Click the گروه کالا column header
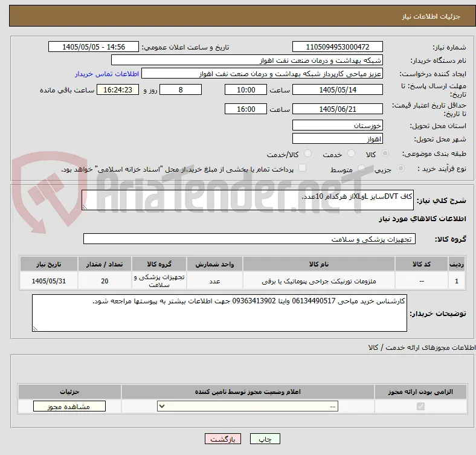This screenshot has height=455, width=476. click(x=159, y=264)
